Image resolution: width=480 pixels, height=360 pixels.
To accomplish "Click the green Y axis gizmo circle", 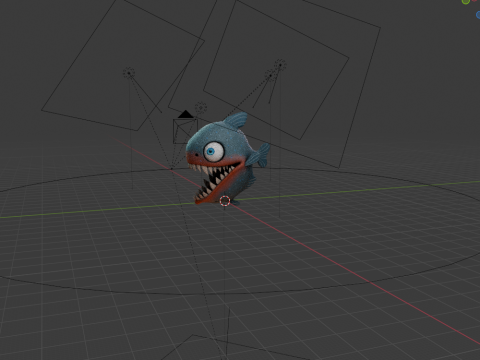I will pos(466,1).
